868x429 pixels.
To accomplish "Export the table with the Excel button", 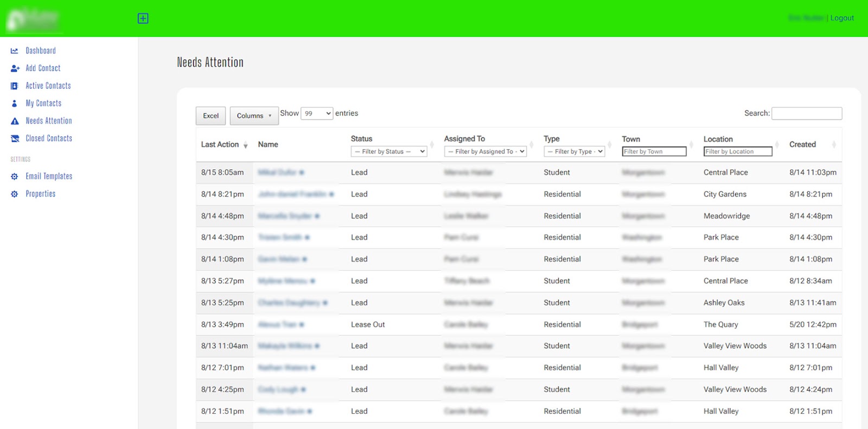I will tap(210, 116).
